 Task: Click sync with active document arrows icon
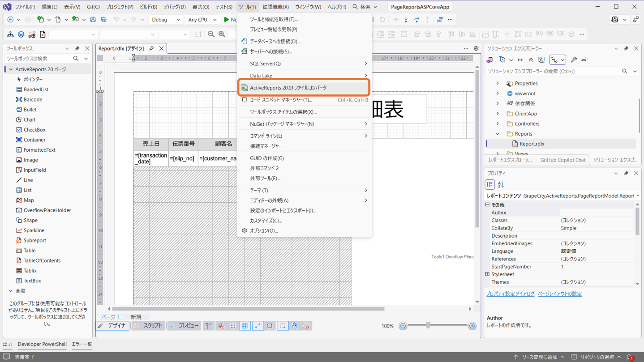[x=520, y=60]
